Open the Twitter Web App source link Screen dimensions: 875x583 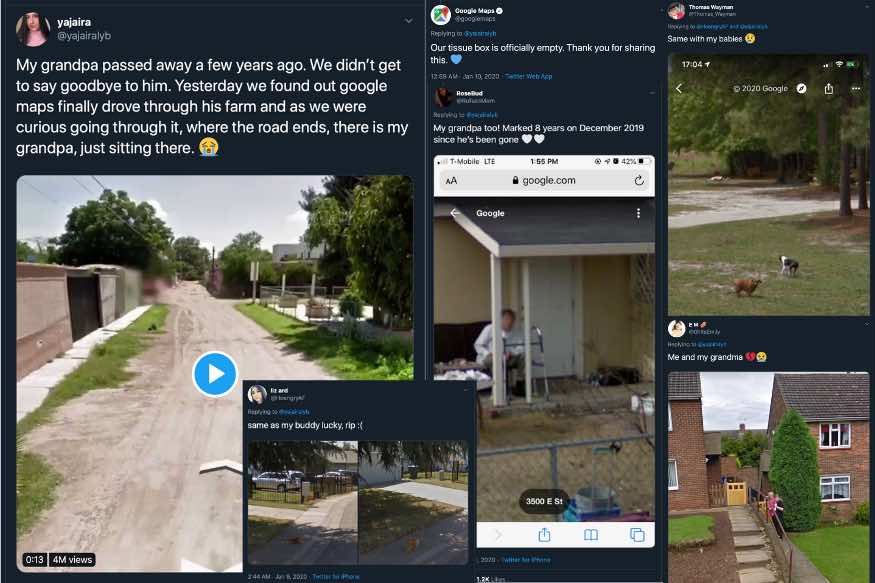coord(528,76)
